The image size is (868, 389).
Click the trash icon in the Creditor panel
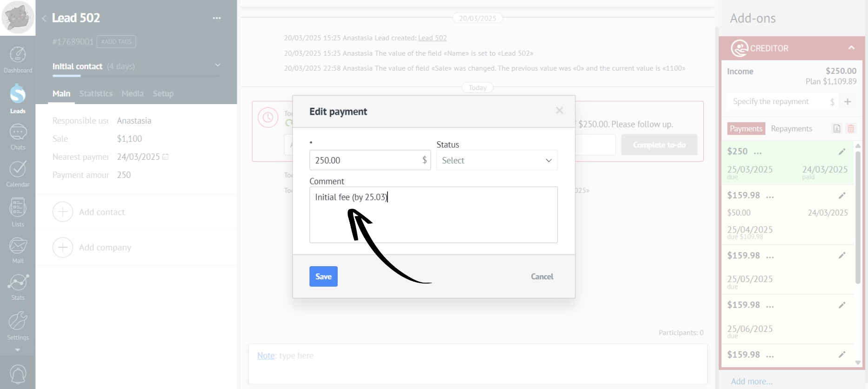tap(851, 129)
